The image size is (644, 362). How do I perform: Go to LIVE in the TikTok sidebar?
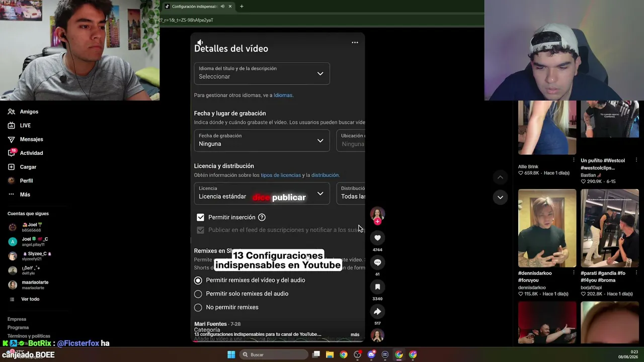(25, 126)
